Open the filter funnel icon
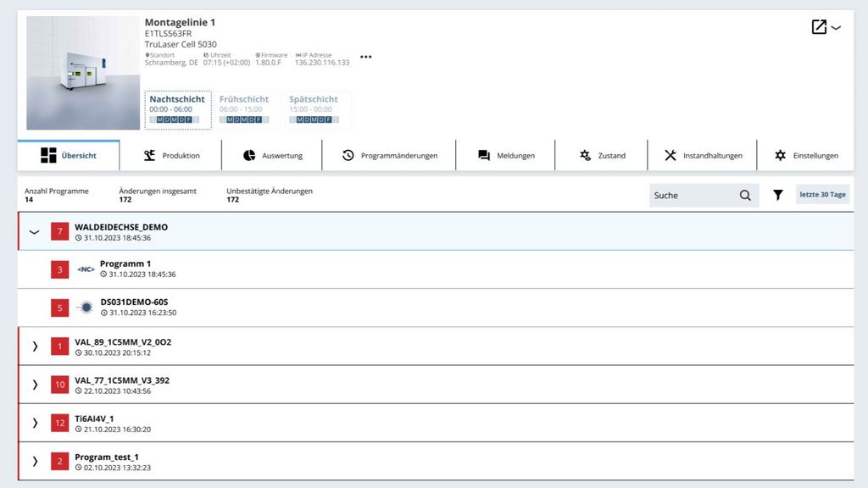 click(778, 196)
